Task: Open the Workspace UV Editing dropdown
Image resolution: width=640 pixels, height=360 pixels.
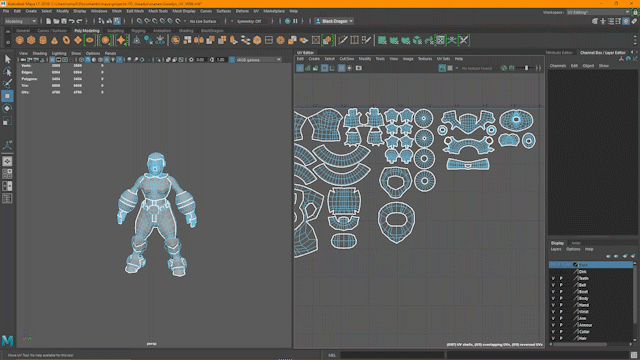Action: click(x=598, y=13)
